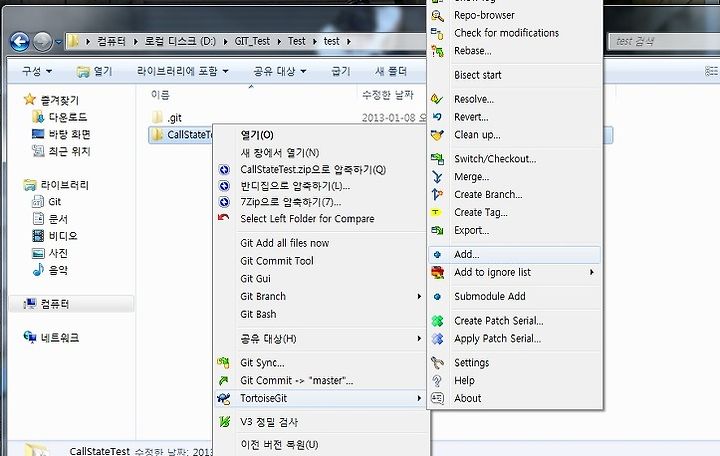
Task: Click the Merge icon
Action: click(437, 177)
